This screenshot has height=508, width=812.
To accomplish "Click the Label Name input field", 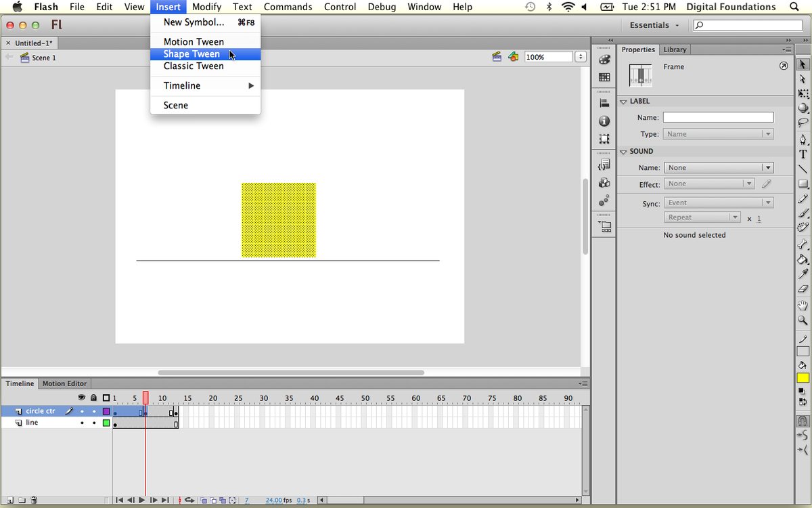I will coord(718,118).
